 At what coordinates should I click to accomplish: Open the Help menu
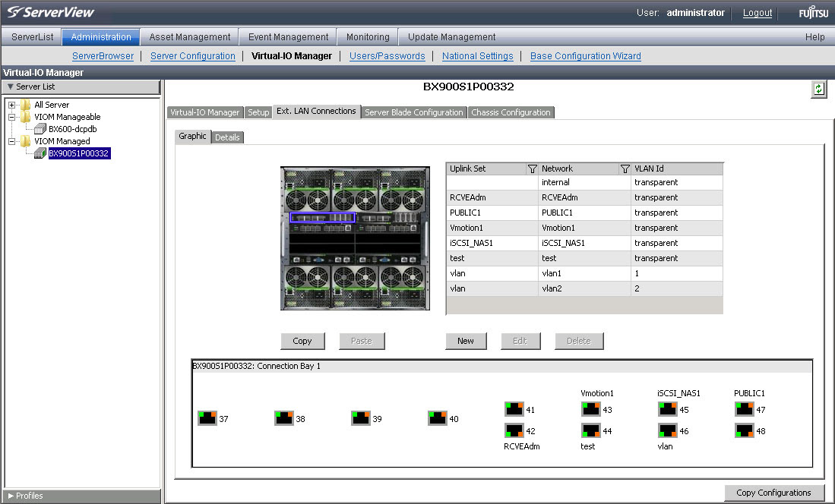tap(814, 36)
